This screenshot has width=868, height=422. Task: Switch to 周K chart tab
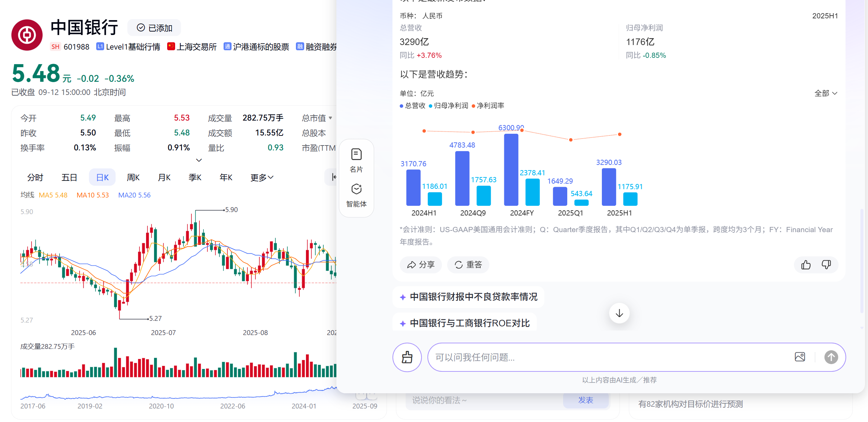[x=133, y=177]
